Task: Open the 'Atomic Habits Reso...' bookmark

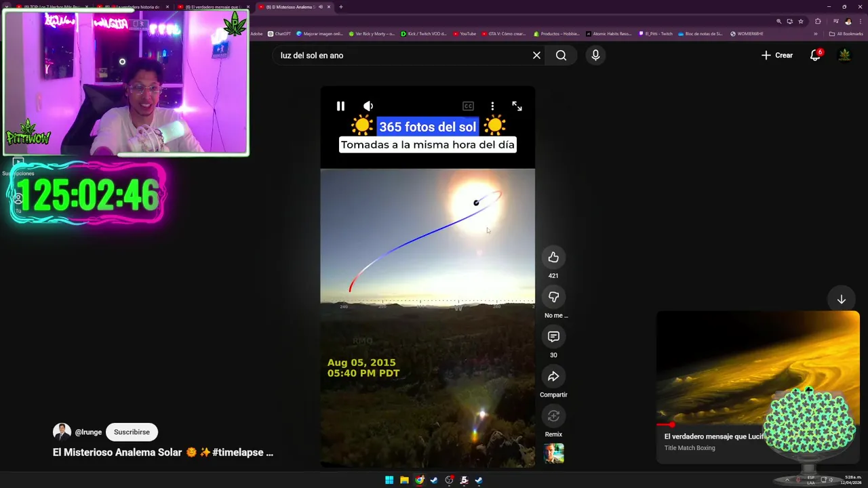Action: 609,34
